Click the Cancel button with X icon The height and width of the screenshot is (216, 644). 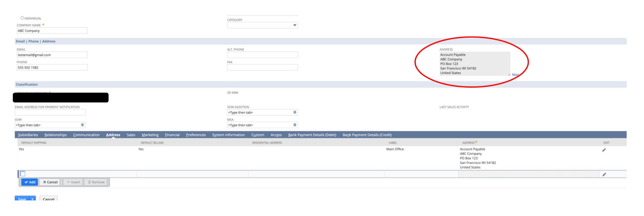(50, 182)
